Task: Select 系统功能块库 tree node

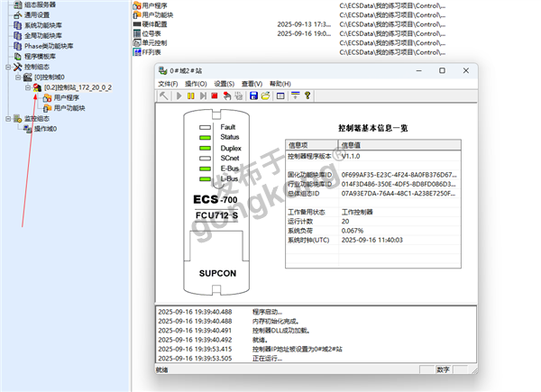Action: click(43, 25)
